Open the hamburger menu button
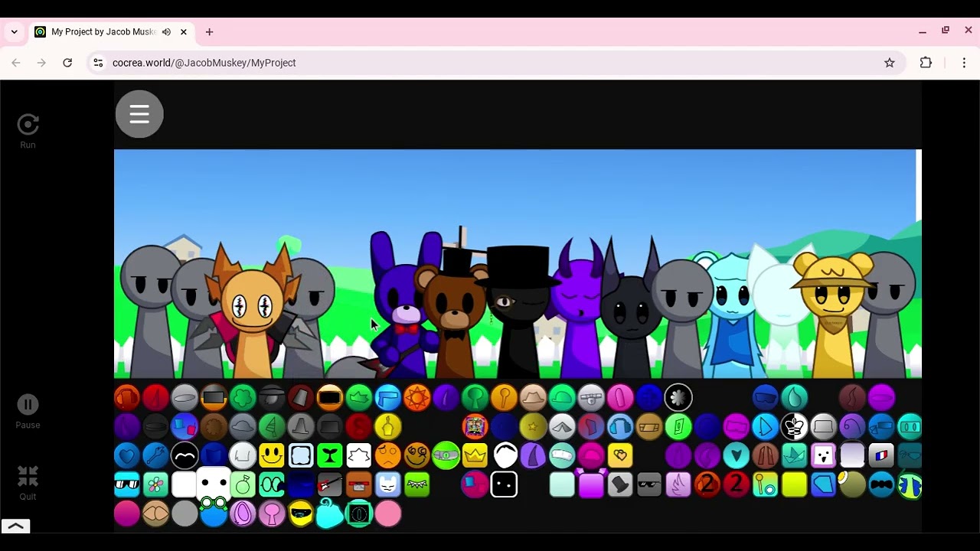This screenshot has width=980, height=551. (139, 114)
